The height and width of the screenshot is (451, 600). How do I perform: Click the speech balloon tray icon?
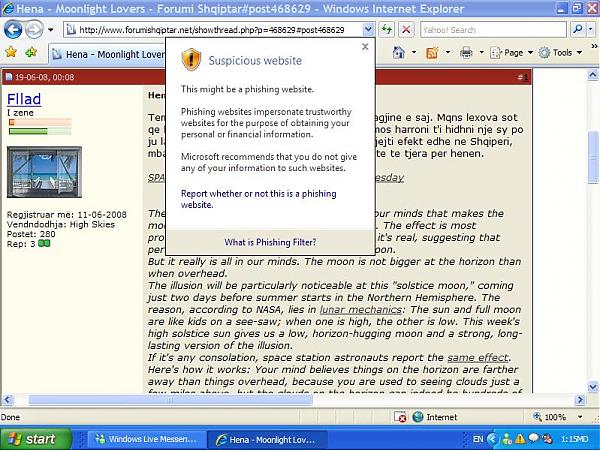pyautogui.click(x=533, y=438)
